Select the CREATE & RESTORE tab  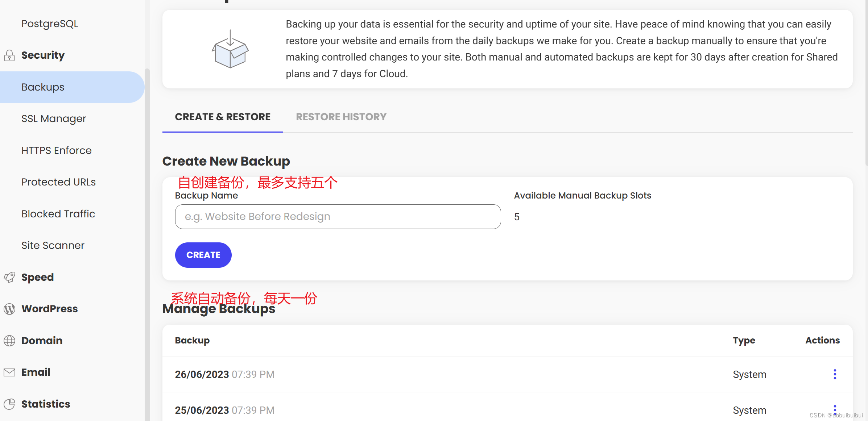(223, 117)
